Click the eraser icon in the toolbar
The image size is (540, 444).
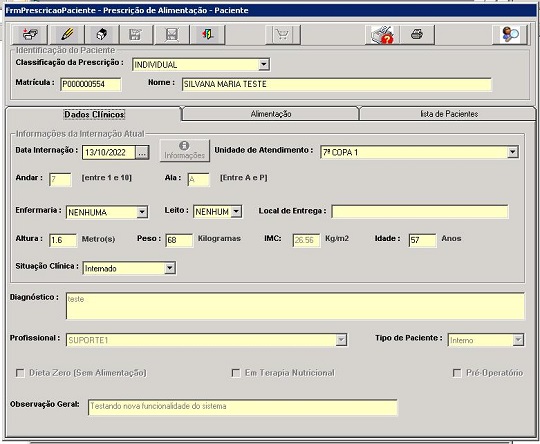[x=102, y=34]
